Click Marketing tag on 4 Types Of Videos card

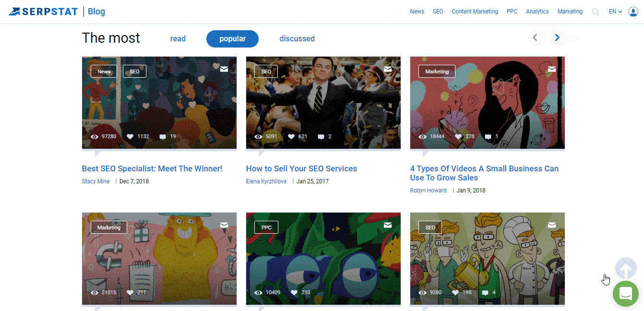(x=437, y=72)
